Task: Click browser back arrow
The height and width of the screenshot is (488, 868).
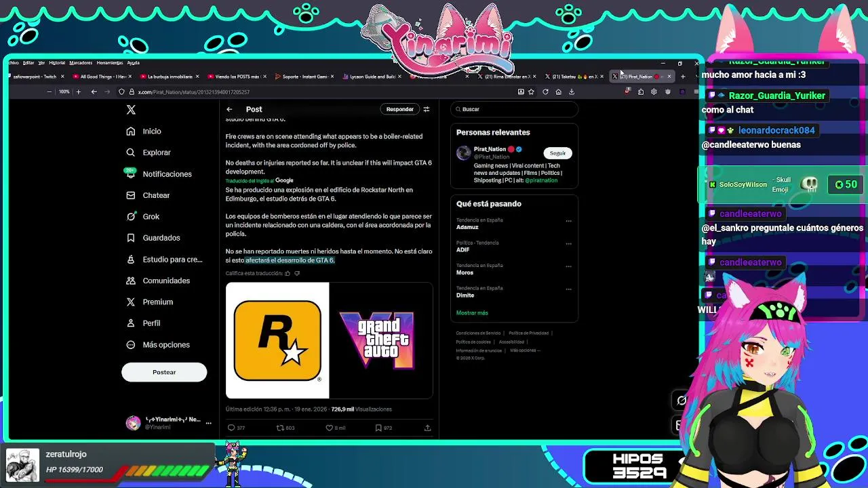Action: 94,92
